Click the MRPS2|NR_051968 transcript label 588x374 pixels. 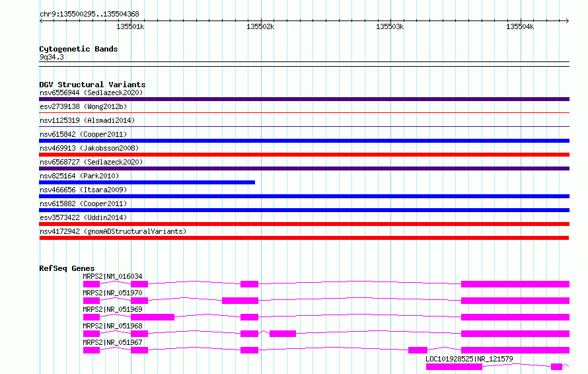pos(112,326)
